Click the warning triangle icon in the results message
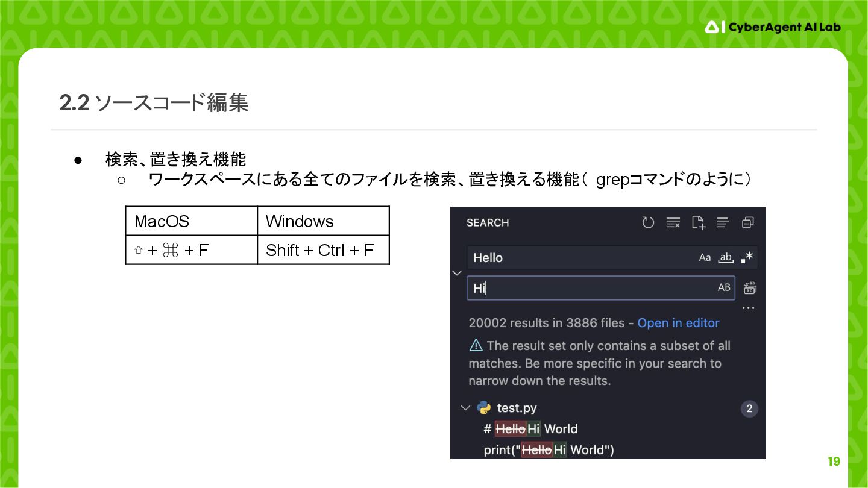The image size is (868, 488). click(x=476, y=346)
